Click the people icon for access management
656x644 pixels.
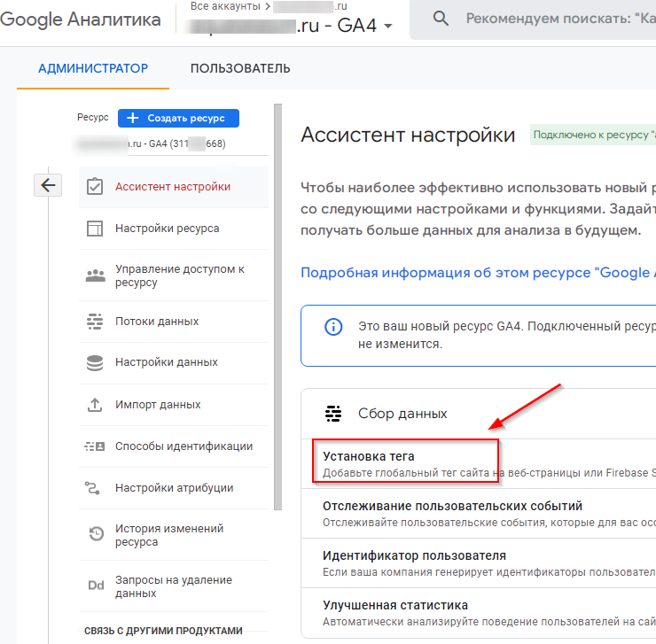(x=95, y=275)
